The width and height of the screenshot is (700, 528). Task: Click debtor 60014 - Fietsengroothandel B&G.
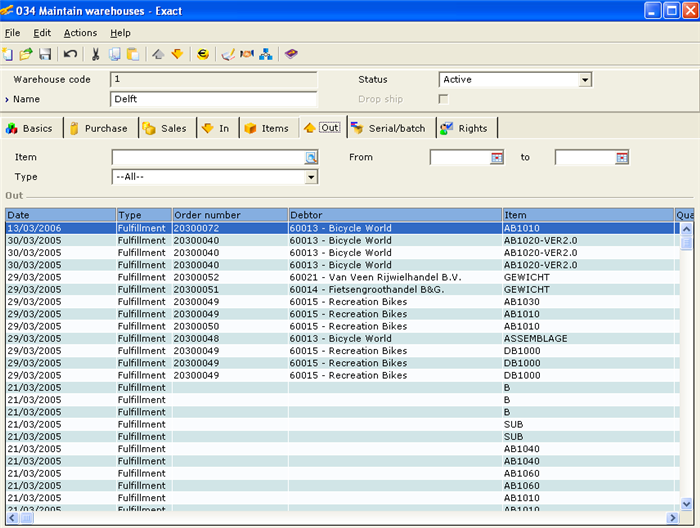click(x=395, y=290)
